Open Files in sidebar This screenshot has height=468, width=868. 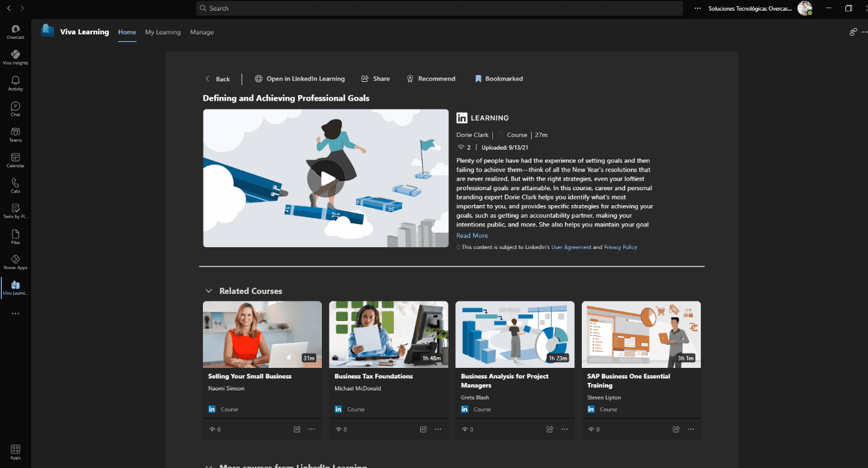click(16, 237)
